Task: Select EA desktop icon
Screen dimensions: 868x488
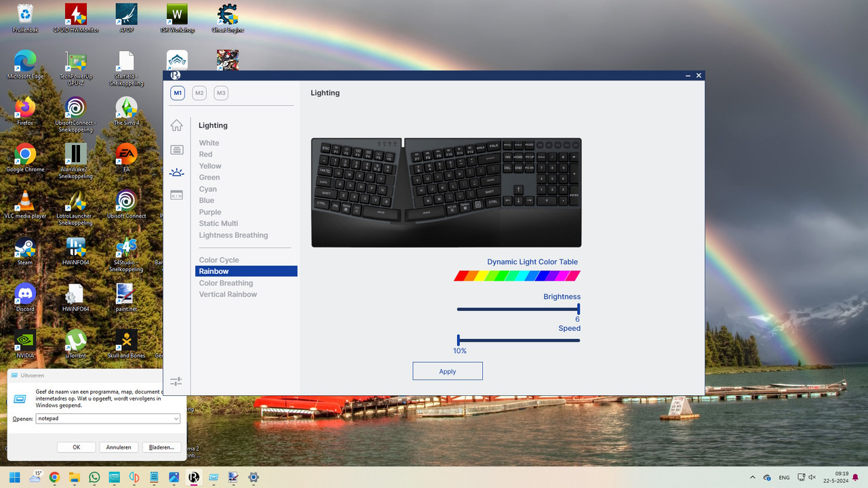Action: pos(126,157)
